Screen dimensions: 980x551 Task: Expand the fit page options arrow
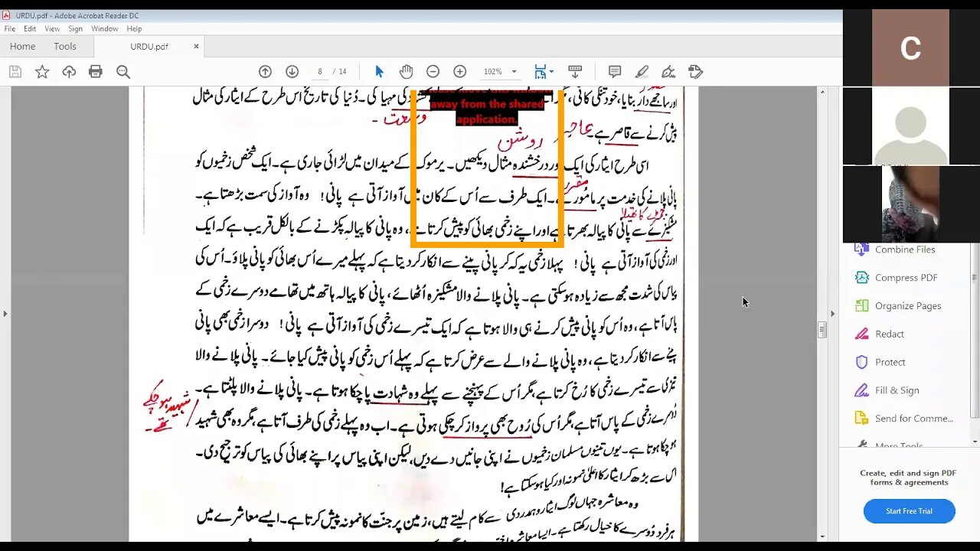tap(551, 72)
